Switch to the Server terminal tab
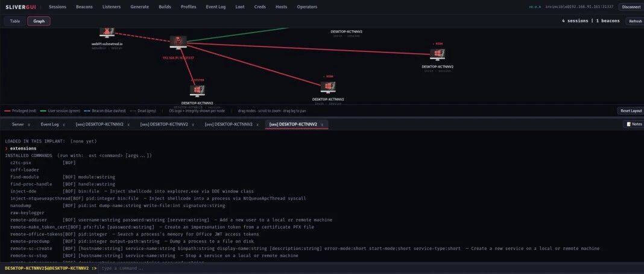644x274 pixels. click(x=17, y=124)
